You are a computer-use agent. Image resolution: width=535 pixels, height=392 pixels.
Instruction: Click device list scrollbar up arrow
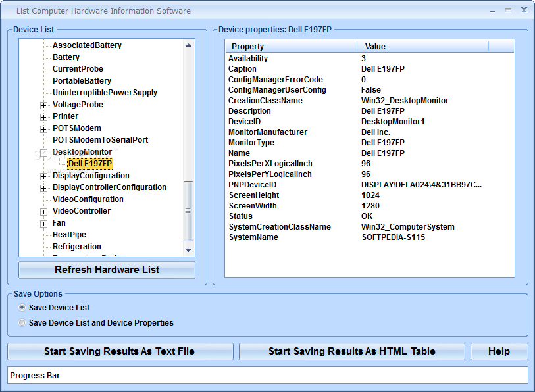188,45
